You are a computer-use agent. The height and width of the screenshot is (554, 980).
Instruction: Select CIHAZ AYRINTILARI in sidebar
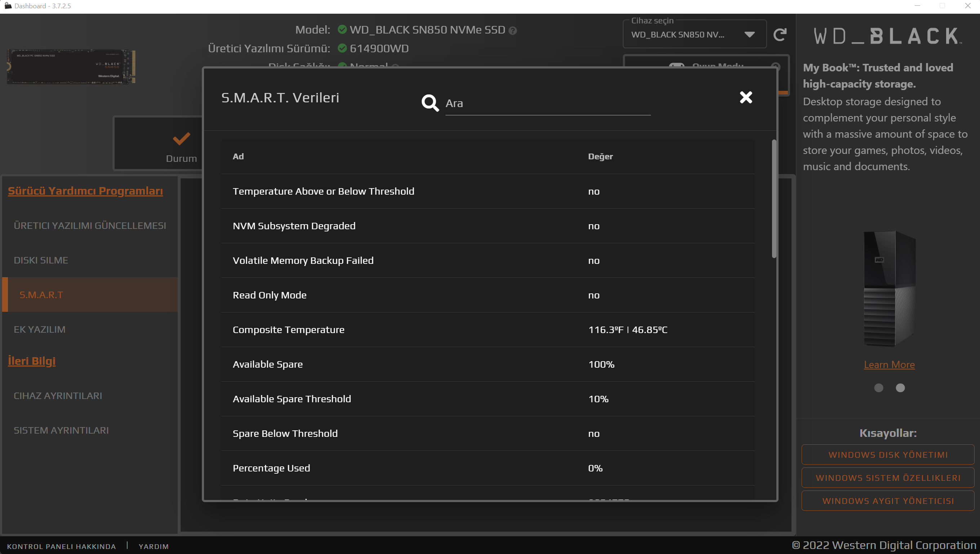58,396
